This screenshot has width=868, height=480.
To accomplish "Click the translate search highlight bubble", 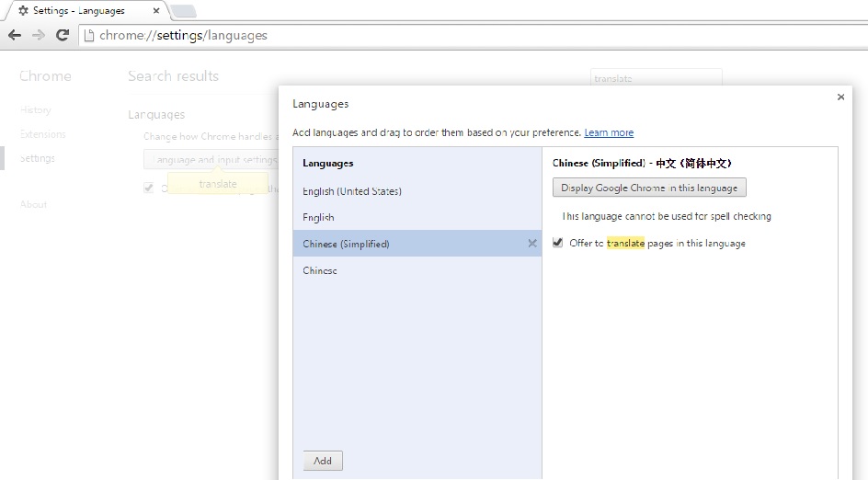I will (x=218, y=183).
